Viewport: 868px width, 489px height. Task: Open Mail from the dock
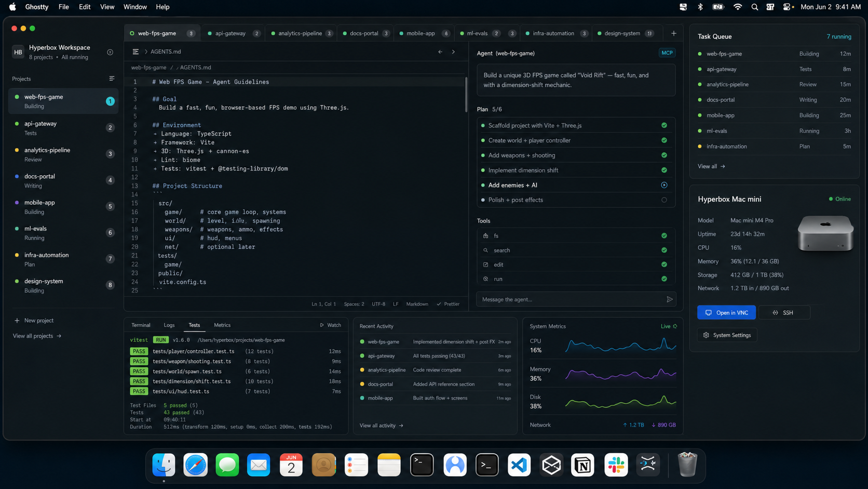259,465
